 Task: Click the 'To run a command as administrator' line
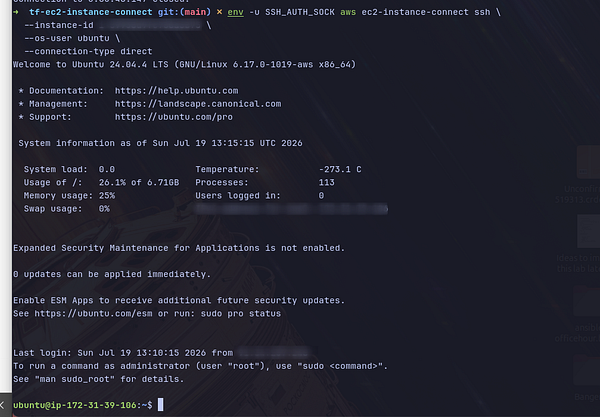(201, 366)
